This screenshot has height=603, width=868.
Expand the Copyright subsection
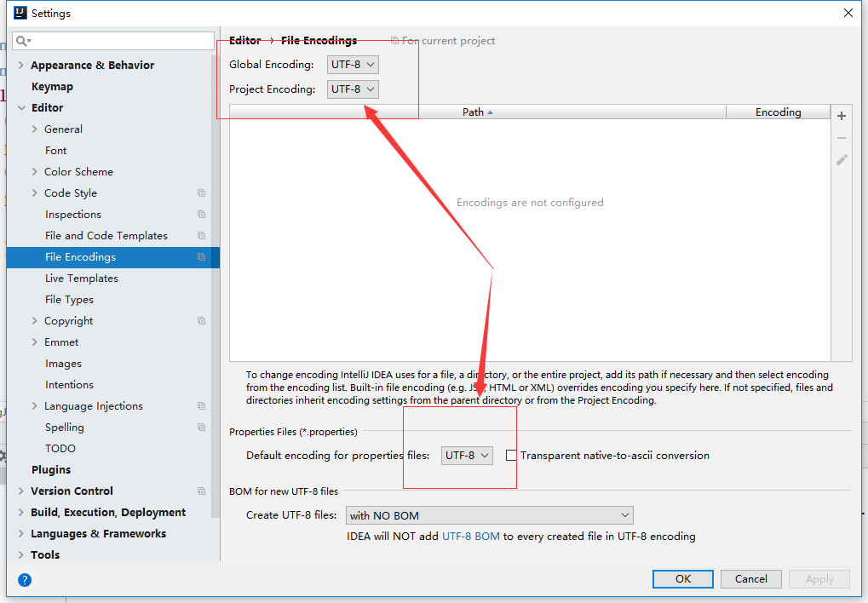click(34, 320)
